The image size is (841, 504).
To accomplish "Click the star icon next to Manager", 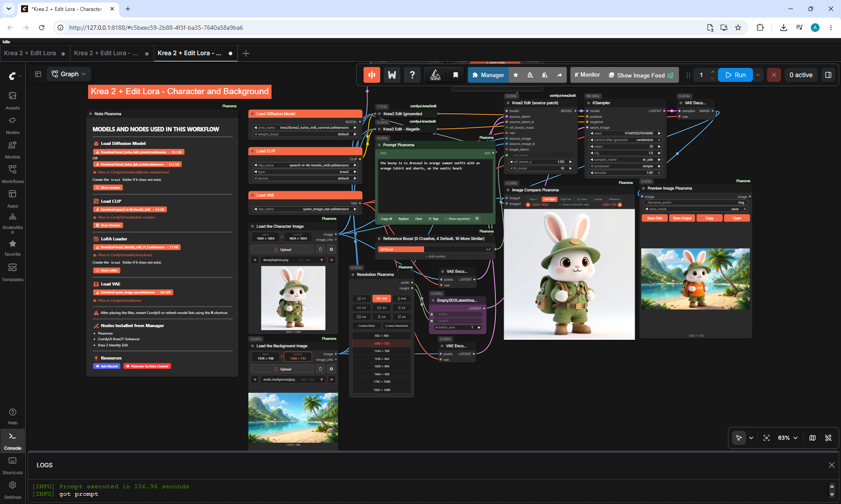I will click(x=516, y=75).
